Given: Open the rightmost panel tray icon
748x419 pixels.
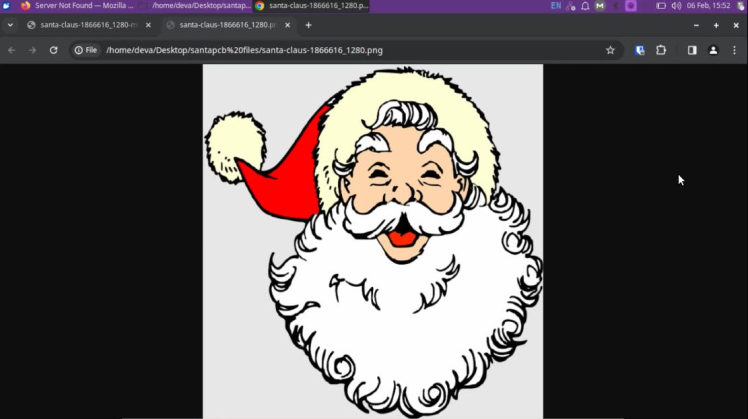Looking at the screenshot, I should 741,6.
